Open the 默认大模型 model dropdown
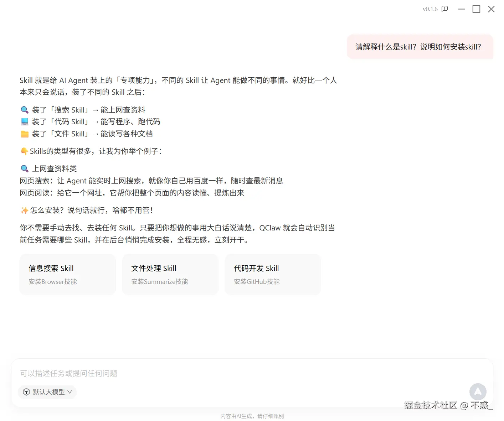This screenshot has width=504, height=421. (47, 392)
